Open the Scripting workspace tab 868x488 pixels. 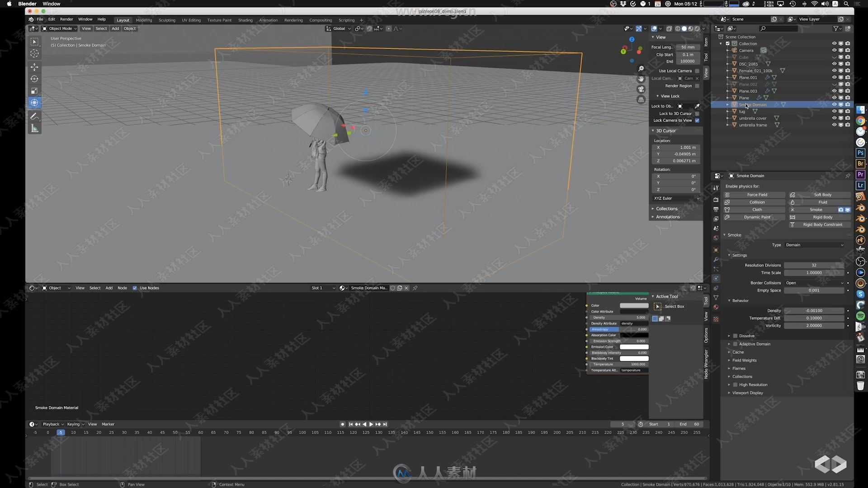(x=347, y=20)
